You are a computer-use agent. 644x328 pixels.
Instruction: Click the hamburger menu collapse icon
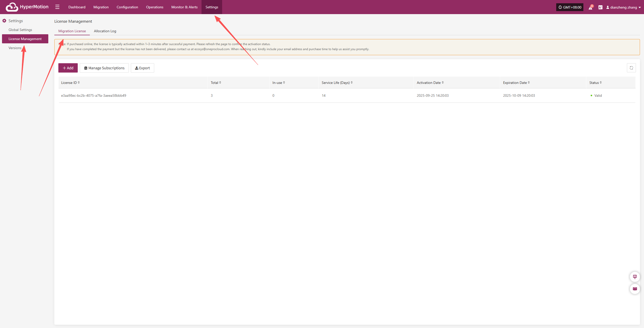click(57, 7)
